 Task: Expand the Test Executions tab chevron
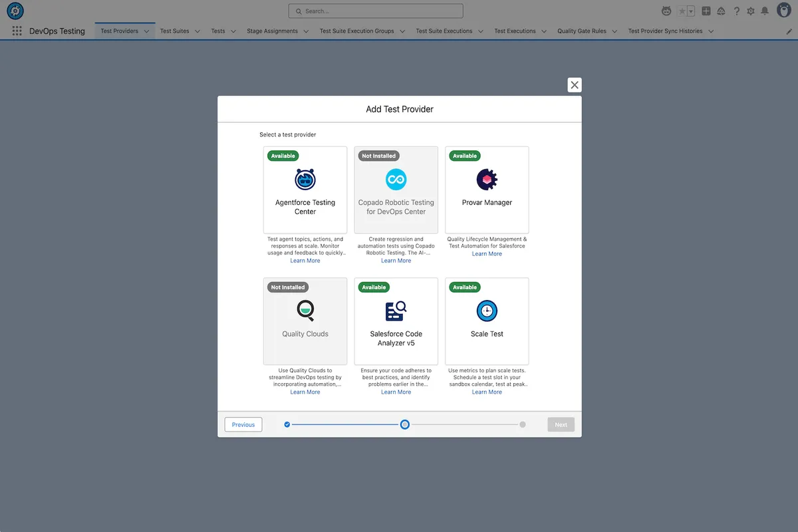544,31
